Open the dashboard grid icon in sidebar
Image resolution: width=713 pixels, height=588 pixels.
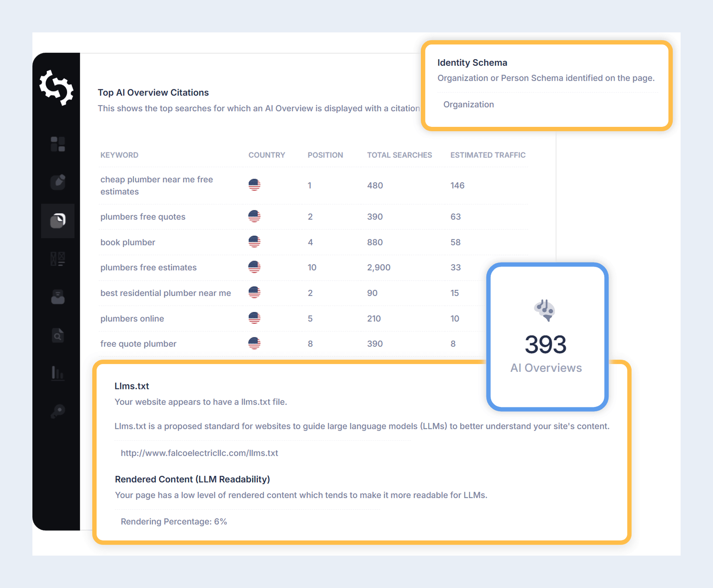[x=58, y=144]
